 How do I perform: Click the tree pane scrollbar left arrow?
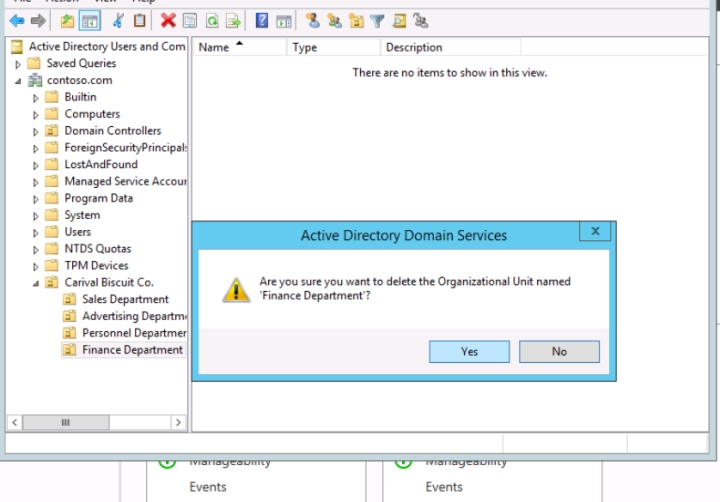[x=15, y=422]
